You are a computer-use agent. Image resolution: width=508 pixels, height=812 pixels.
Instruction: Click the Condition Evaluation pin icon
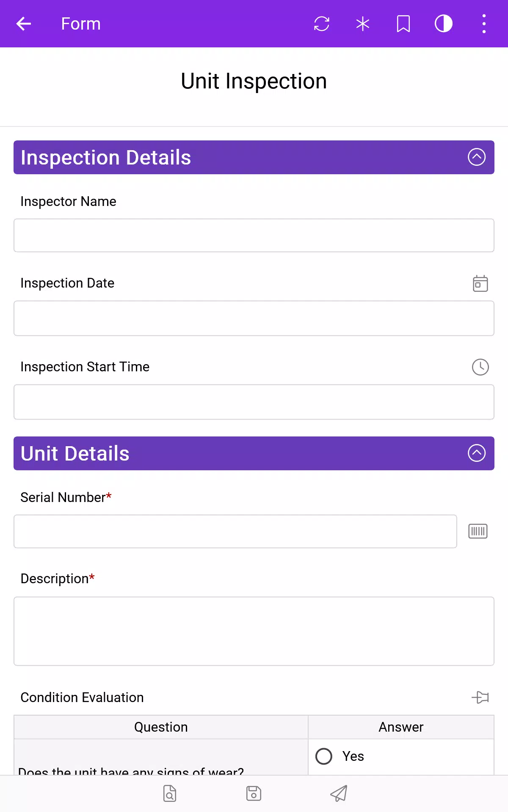[480, 697]
